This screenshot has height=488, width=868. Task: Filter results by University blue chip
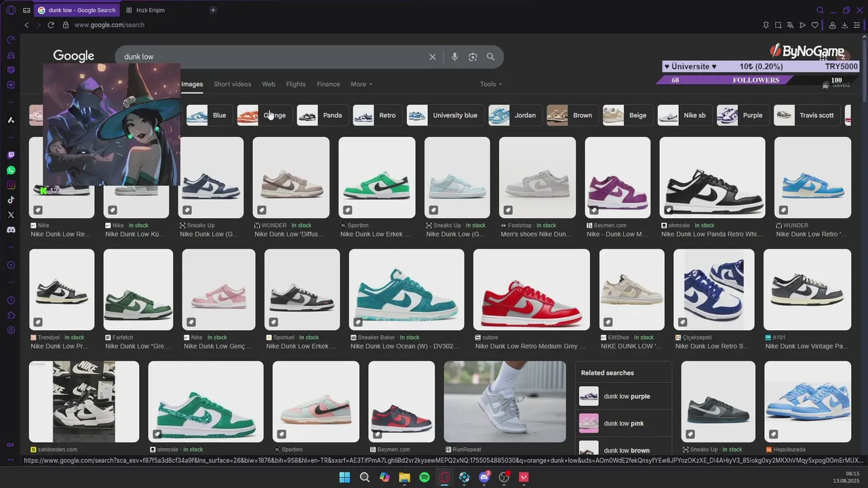click(x=445, y=115)
